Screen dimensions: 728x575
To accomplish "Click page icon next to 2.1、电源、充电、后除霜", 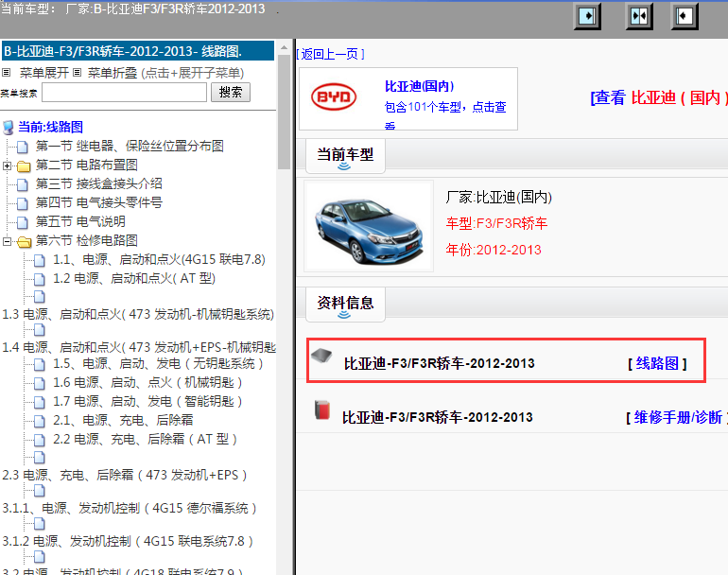I will [40, 421].
